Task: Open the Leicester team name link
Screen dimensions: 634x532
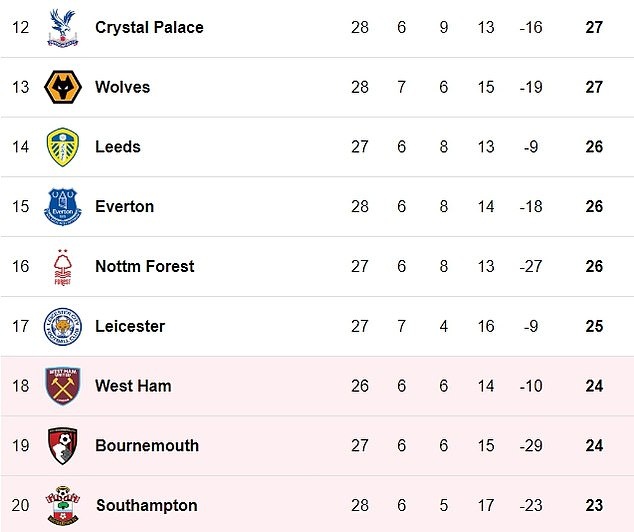Action: click(x=130, y=327)
